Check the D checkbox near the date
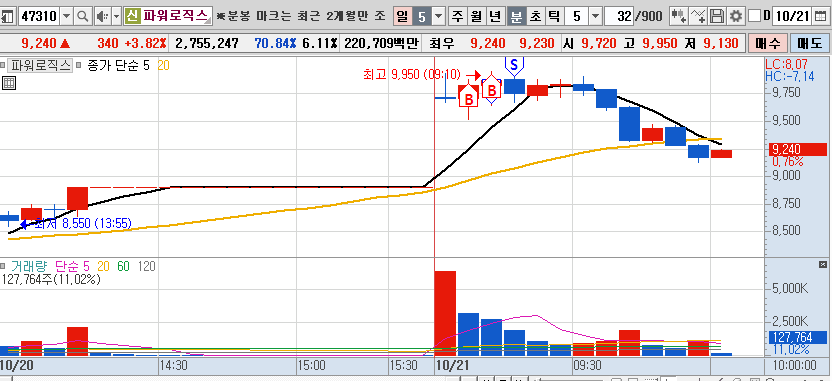832x381 pixels. tap(754, 16)
